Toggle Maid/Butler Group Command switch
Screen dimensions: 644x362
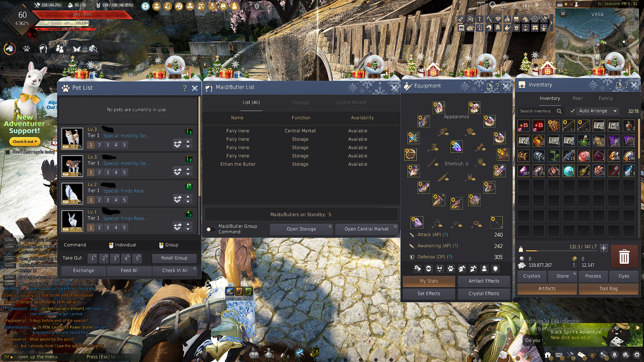(x=211, y=229)
